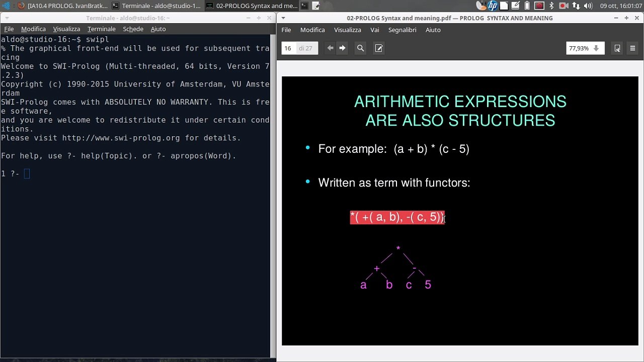Click the text 'Written as term with functors:'
This screenshot has width=644, height=362.
tap(394, 183)
